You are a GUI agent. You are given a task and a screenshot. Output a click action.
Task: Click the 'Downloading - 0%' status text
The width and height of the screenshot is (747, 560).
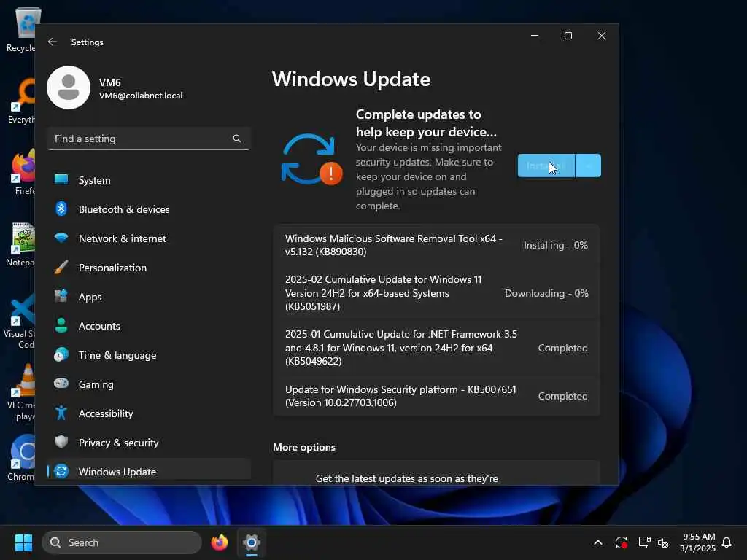coord(546,293)
